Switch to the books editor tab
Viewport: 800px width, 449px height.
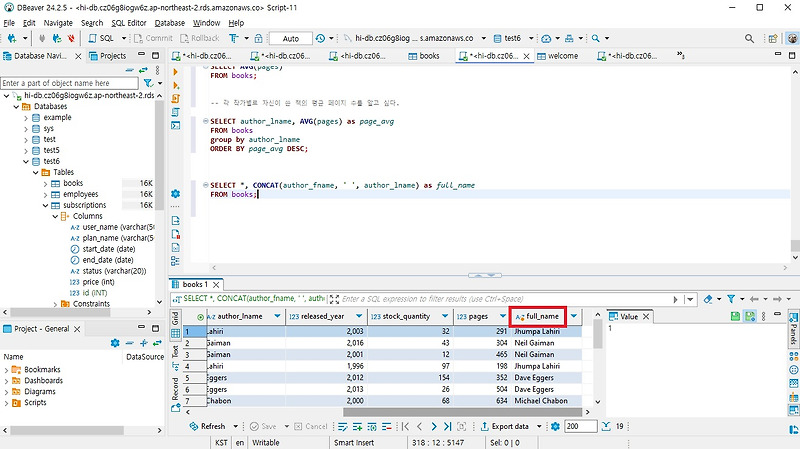423,56
